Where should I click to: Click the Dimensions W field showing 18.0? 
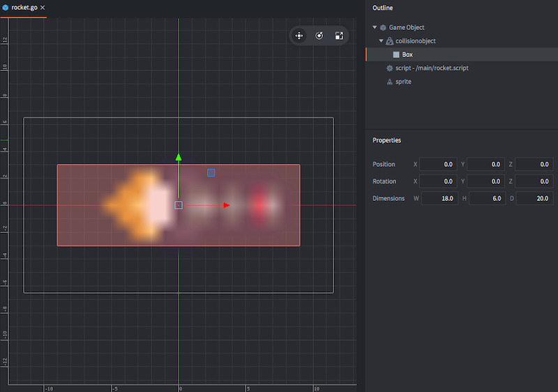click(439, 199)
